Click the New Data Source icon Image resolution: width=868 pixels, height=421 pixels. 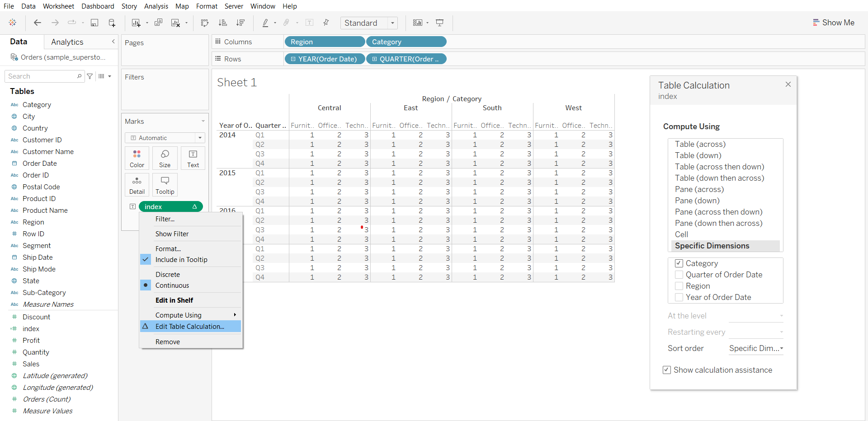coord(112,23)
